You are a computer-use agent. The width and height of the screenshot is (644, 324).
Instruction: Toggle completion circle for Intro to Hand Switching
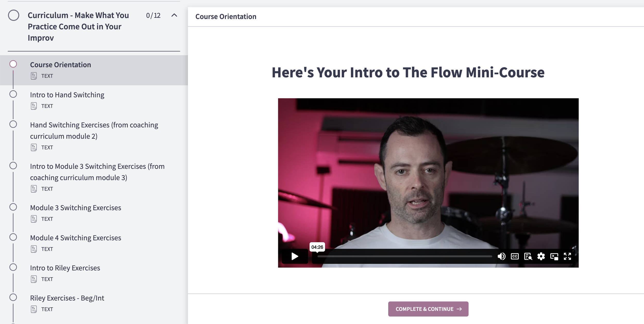(x=13, y=94)
